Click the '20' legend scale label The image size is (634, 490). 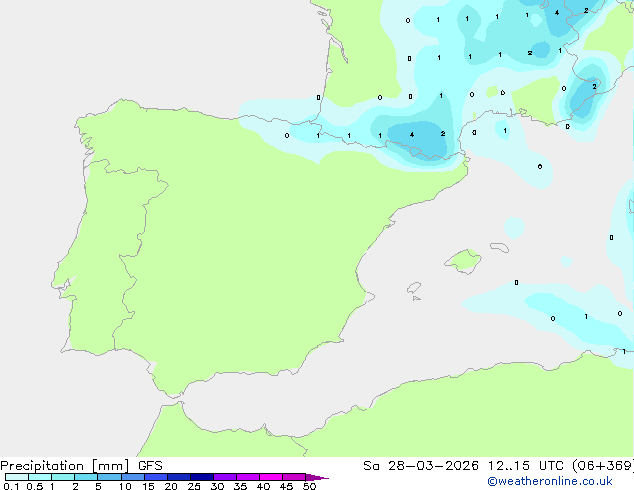tap(171, 486)
